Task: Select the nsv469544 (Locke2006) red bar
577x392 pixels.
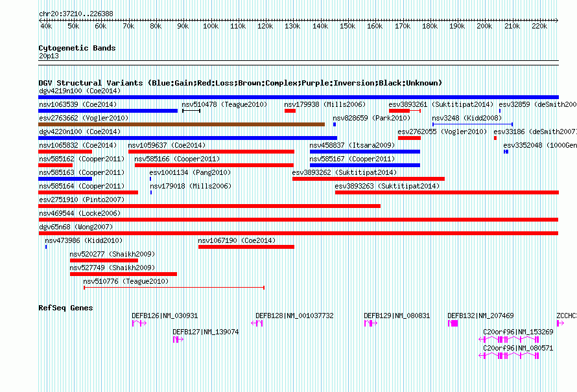Action: (298, 220)
